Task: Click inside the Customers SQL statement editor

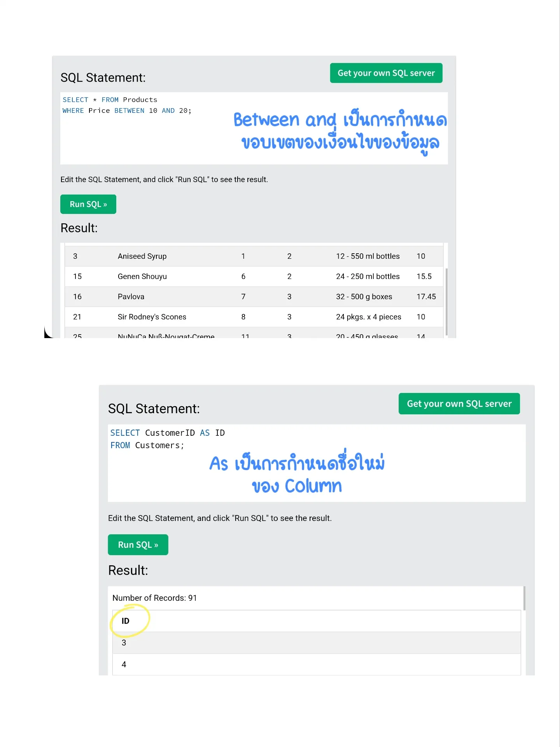Action: [x=317, y=463]
